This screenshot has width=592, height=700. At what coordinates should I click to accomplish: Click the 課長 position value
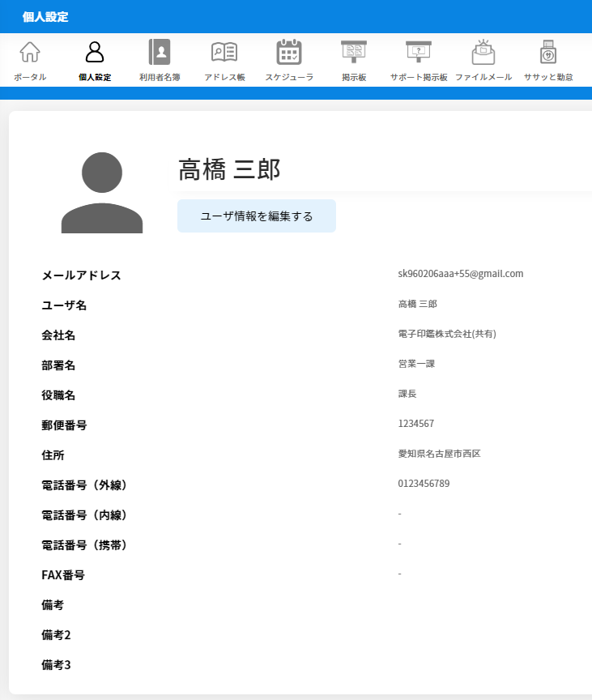click(x=407, y=394)
